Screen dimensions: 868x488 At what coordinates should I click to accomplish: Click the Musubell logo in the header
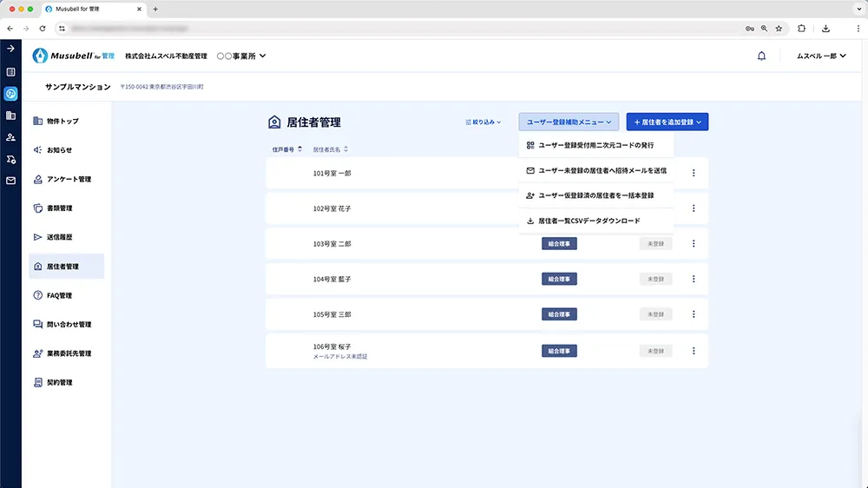click(x=73, y=56)
